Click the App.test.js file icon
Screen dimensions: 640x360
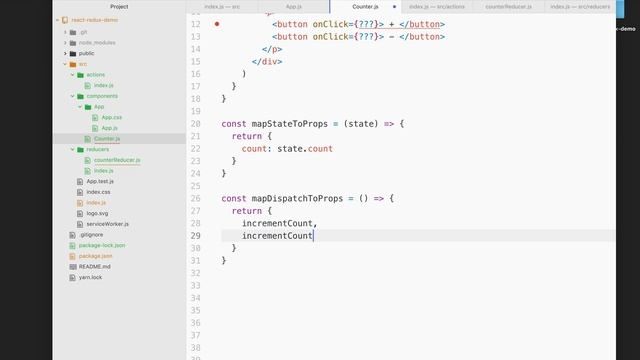80,181
